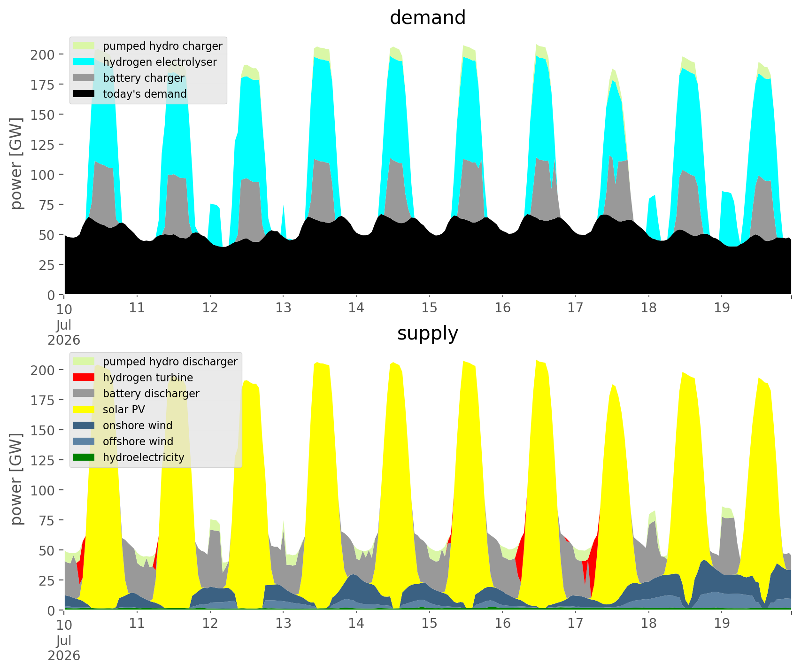Click the "battery discharger" legend label
Viewport: 801px width, 672px height.
coord(151,394)
